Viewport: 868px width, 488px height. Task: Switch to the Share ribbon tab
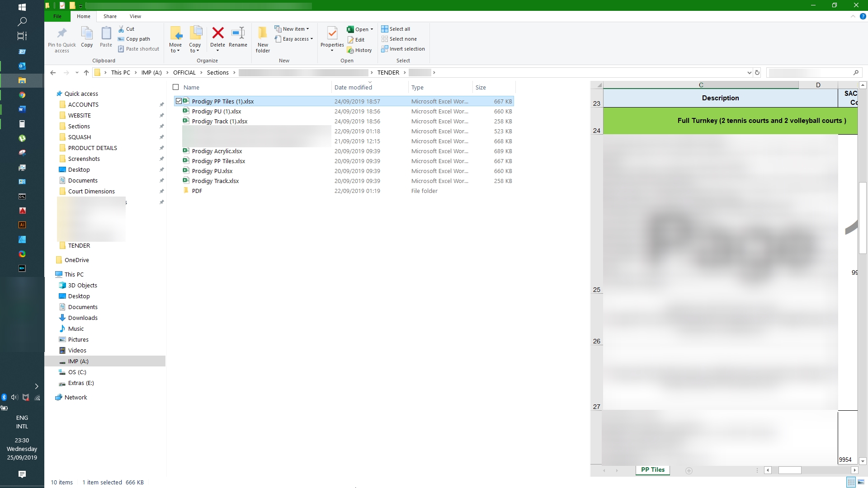(x=110, y=16)
